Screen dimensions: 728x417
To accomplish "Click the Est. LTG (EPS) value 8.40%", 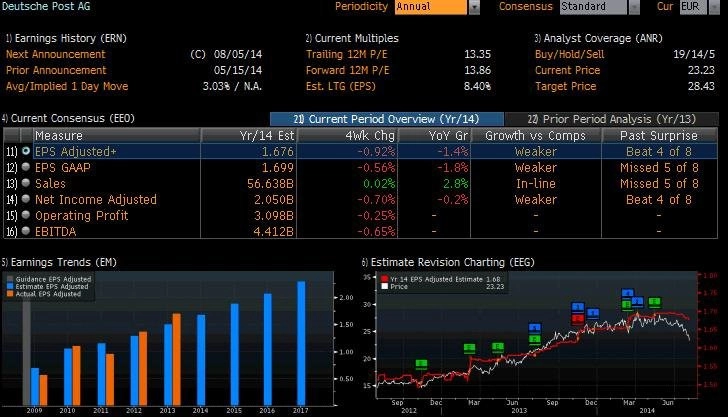I will (477, 86).
